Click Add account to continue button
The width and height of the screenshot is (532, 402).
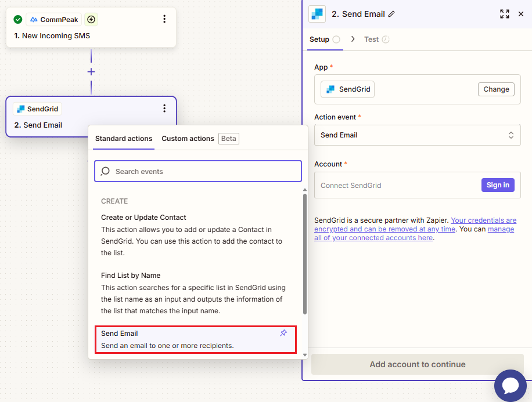click(x=418, y=364)
